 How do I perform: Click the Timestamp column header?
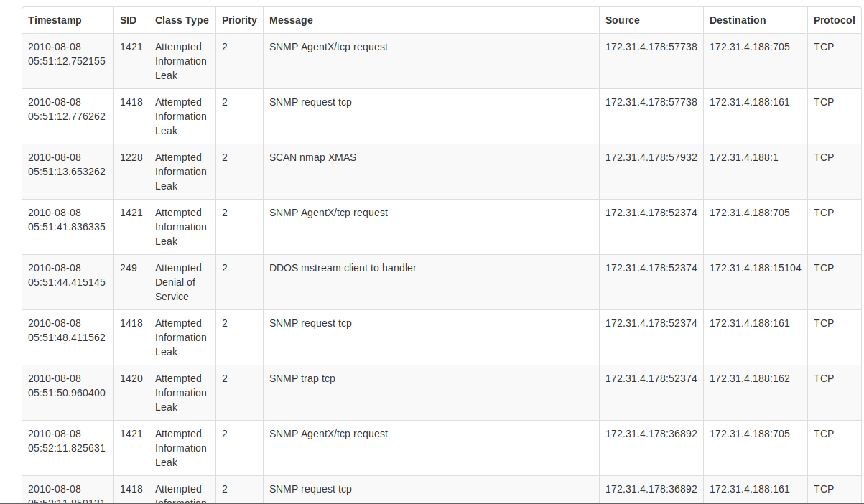tap(55, 20)
